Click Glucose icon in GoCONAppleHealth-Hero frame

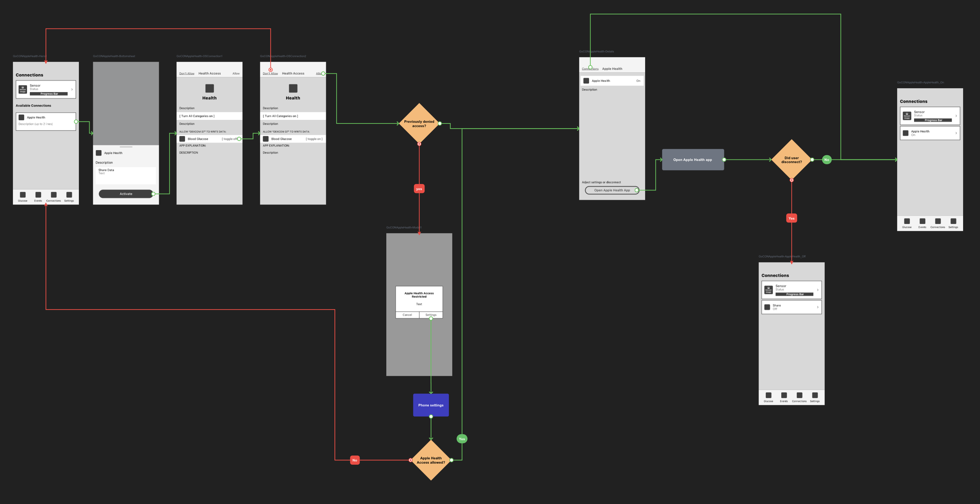pyautogui.click(x=23, y=195)
